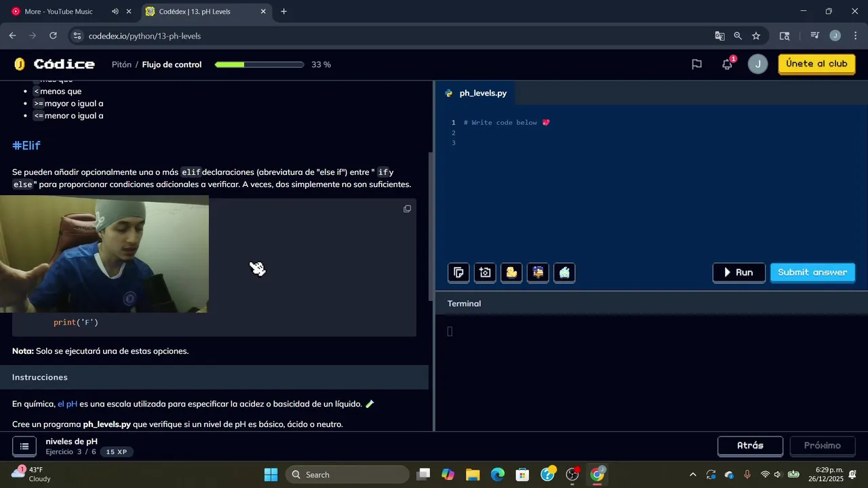Open the report flag icon
Screen dimensions: 868x488
pos(696,64)
